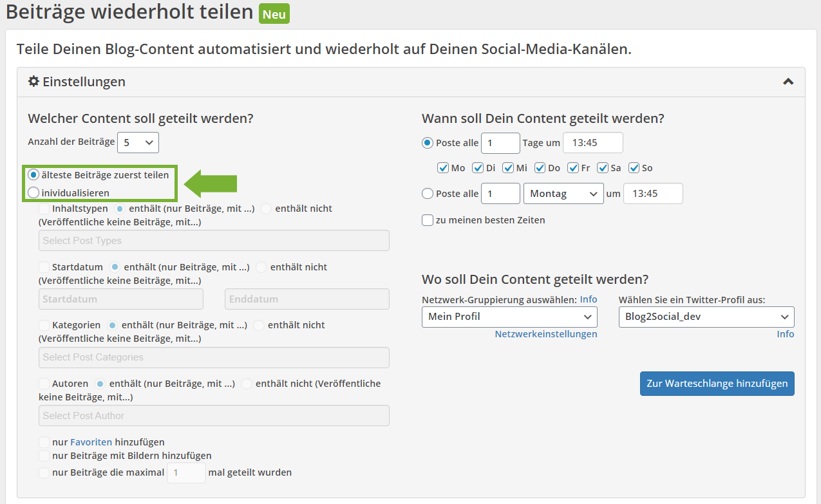Click 'Zur Warteschlange hinzufügen' button
Viewport: 821px width, 504px height.
[x=717, y=383]
